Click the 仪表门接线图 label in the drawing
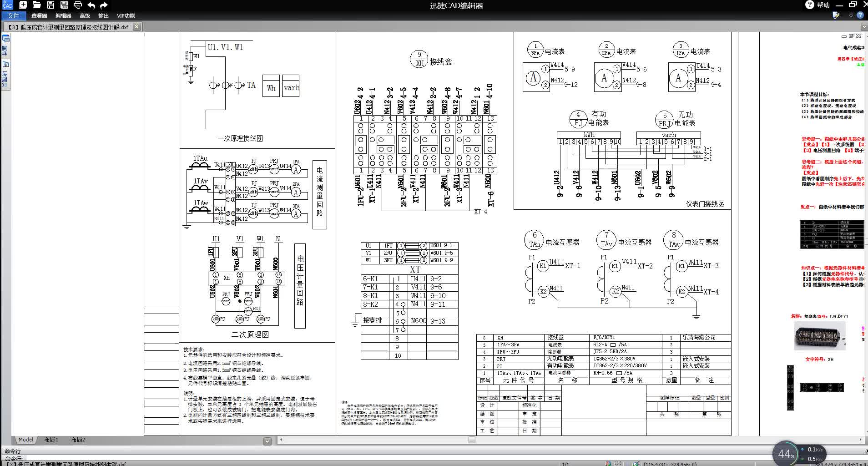Screen dimensions: 868x466 coord(705,204)
